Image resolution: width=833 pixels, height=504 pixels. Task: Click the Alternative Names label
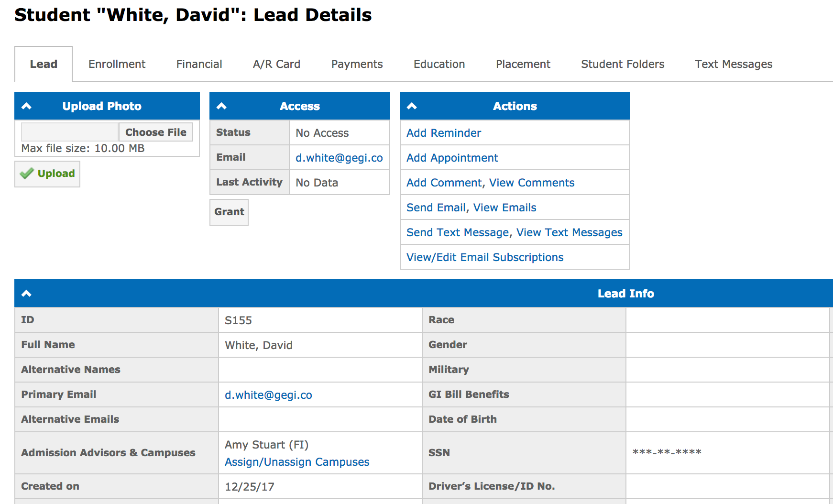71,370
